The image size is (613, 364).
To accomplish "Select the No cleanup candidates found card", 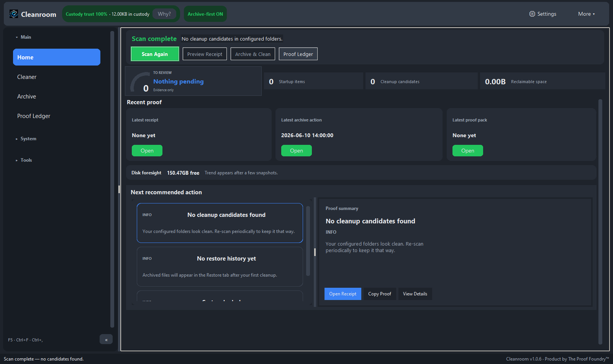I will (220, 223).
